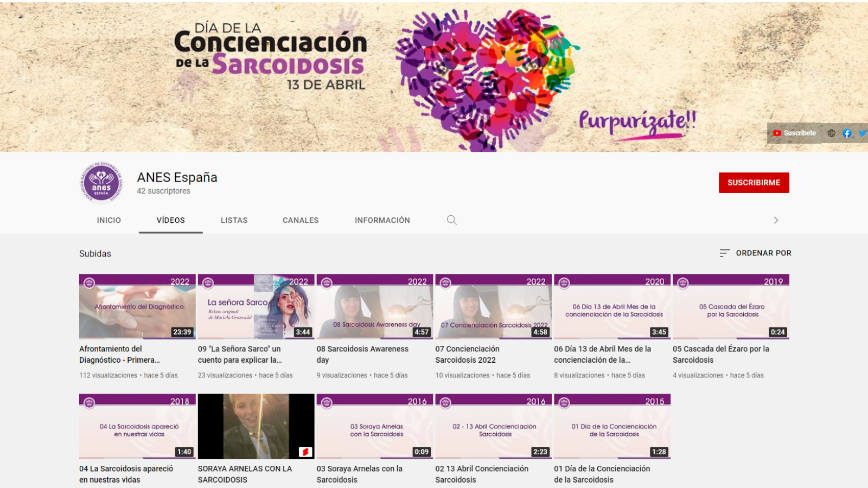The height and width of the screenshot is (488, 868).
Task: Open the 05 Cascada del Ézaro thumbnail
Action: pyautogui.click(x=731, y=307)
